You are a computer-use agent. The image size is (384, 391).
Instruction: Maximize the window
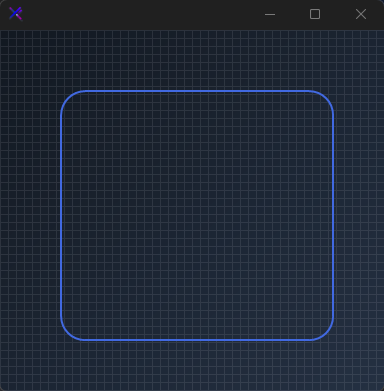[315, 14]
